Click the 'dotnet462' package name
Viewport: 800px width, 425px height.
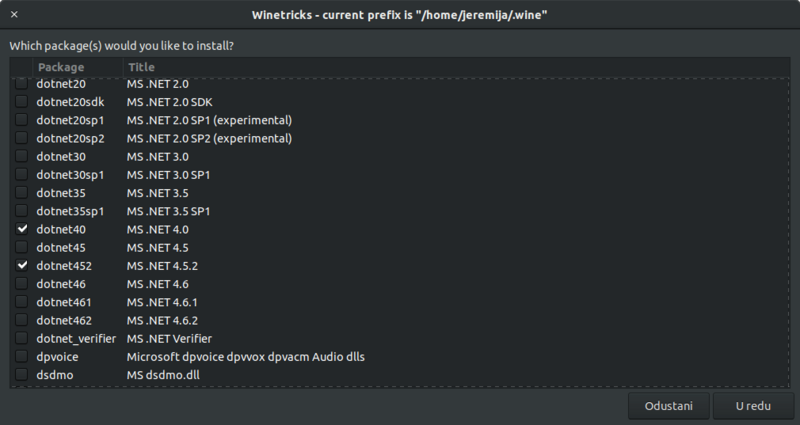(x=64, y=320)
